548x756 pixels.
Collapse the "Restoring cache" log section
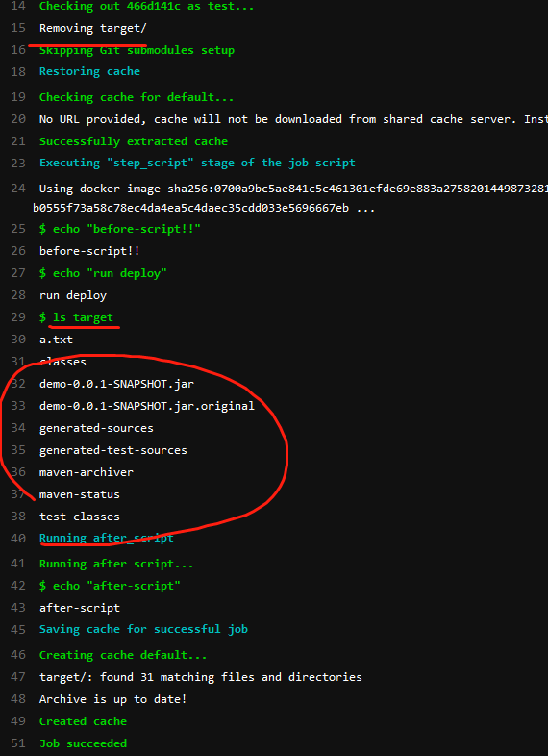(x=89, y=71)
